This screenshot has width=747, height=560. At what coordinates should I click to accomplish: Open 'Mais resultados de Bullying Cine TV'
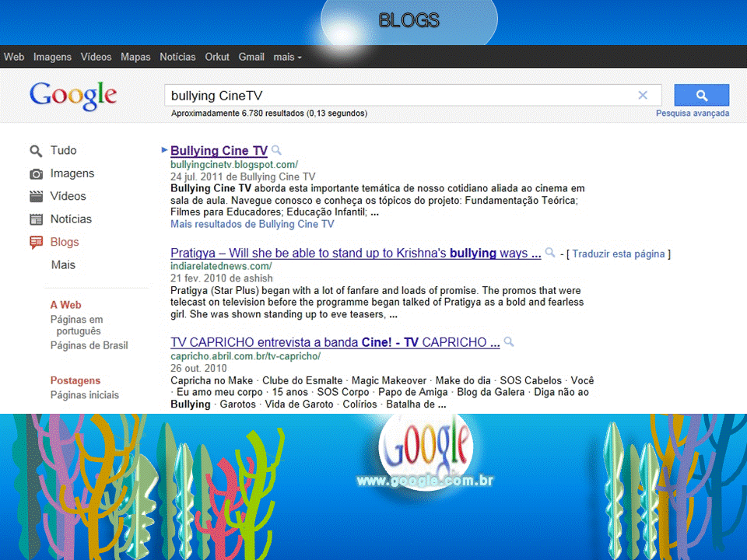[x=252, y=224]
